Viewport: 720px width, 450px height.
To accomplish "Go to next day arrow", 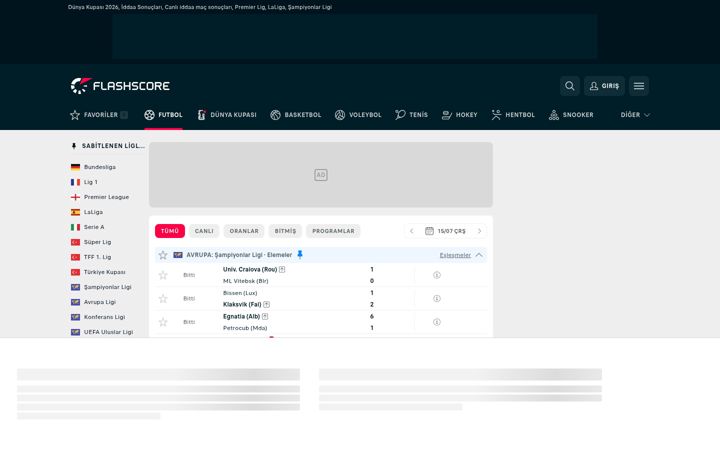I will tap(479, 231).
